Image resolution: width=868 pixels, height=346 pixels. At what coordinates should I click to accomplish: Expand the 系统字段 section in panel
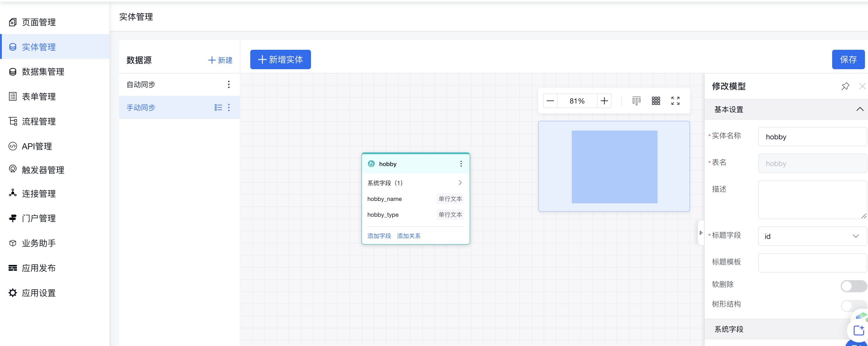[x=786, y=329]
